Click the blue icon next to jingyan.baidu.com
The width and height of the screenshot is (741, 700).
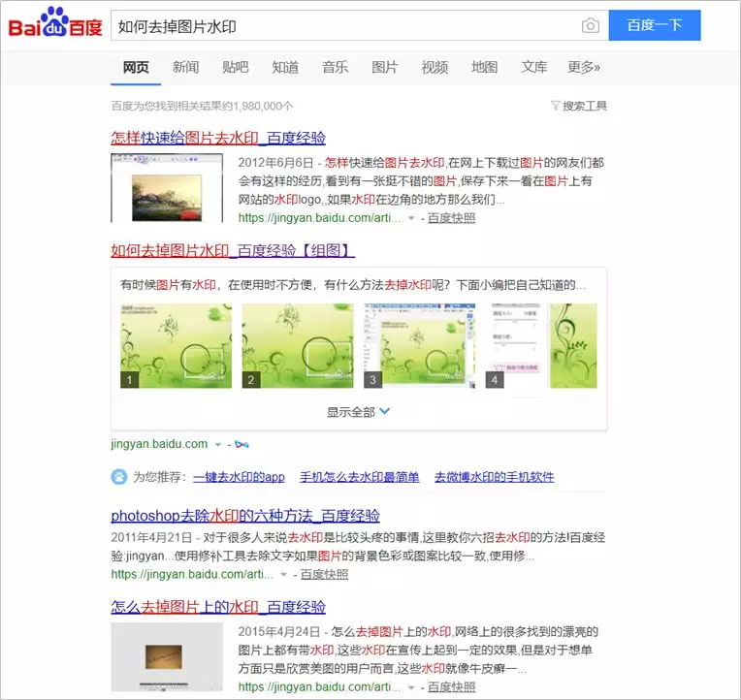pyautogui.click(x=242, y=444)
